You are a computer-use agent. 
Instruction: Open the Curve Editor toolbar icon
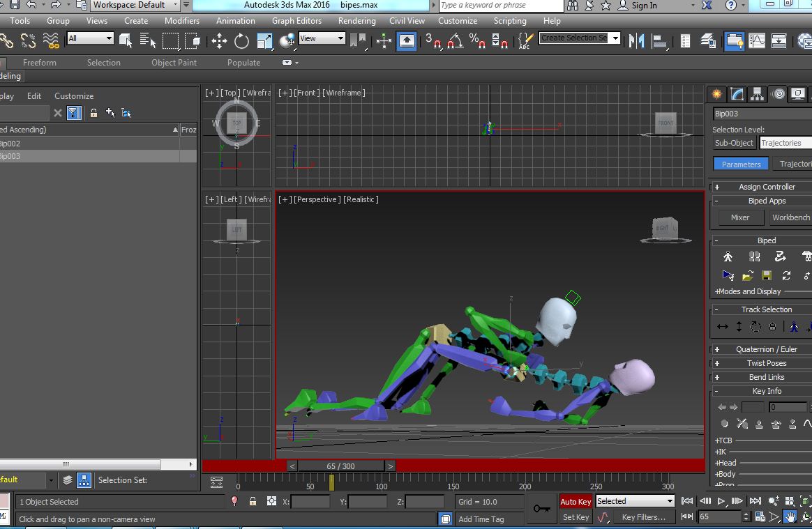click(x=757, y=41)
